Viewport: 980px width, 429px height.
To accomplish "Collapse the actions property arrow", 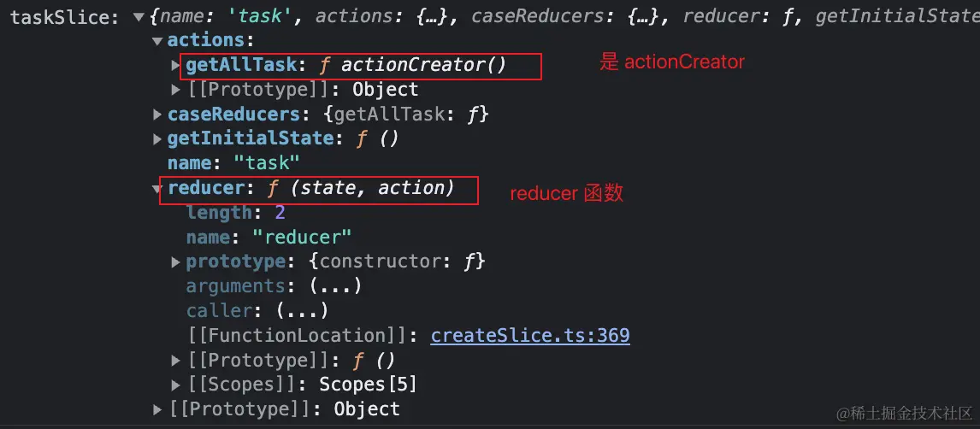I will 157,40.
